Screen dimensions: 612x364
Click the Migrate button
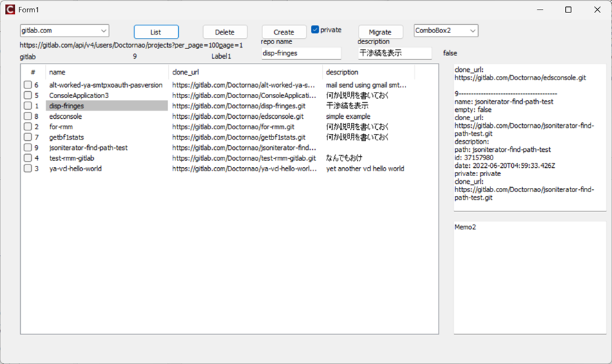(380, 32)
